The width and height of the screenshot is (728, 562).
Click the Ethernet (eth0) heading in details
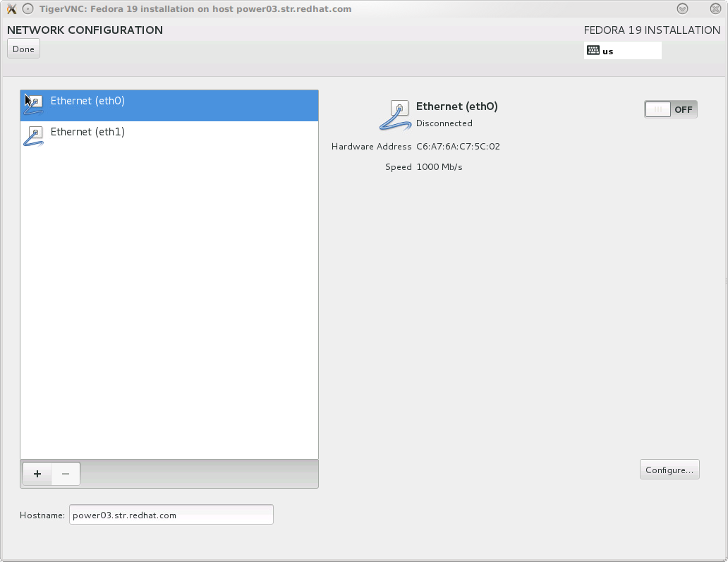click(x=457, y=106)
